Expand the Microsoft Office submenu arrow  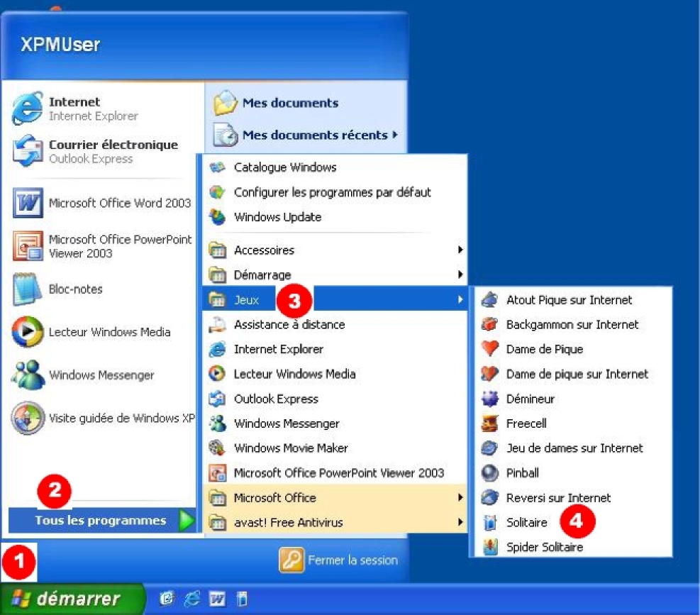click(460, 497)
